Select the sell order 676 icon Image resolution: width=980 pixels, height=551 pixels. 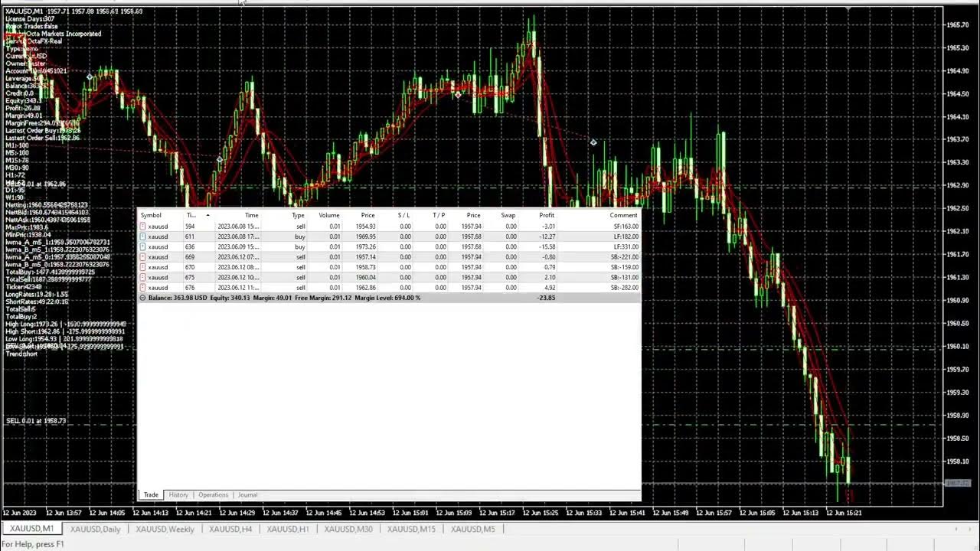coord(142,288)
